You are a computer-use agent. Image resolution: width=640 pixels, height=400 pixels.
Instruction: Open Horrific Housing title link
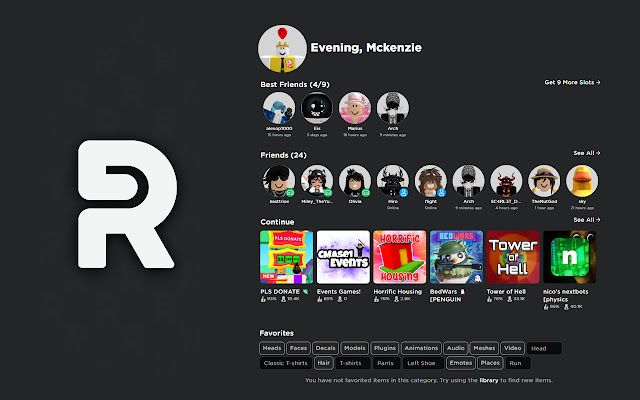(x=398, y=291)
